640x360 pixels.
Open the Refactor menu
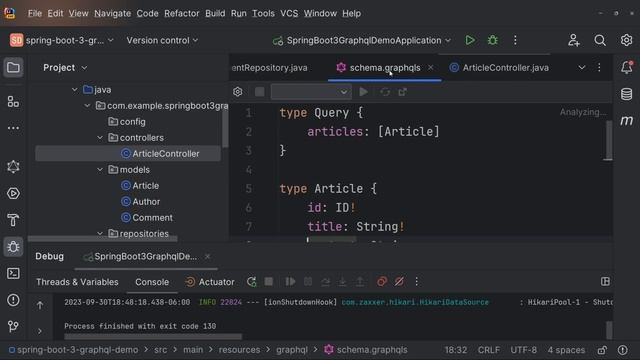click(182, 13)
